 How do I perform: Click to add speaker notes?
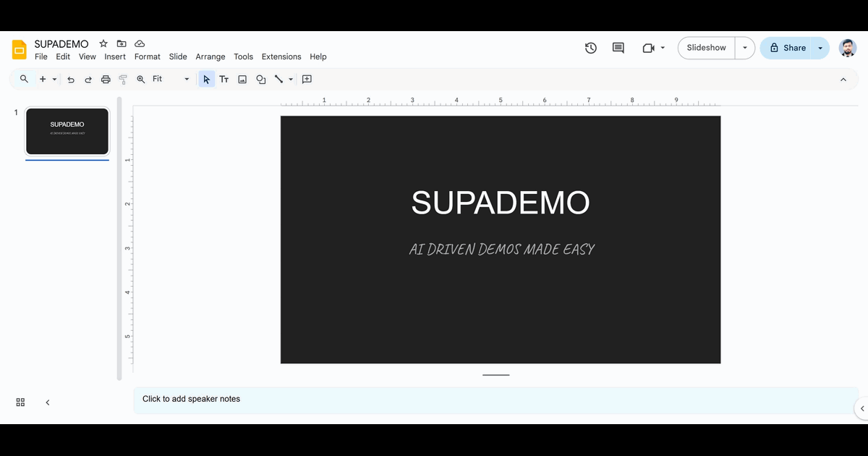tap(495, 400)
